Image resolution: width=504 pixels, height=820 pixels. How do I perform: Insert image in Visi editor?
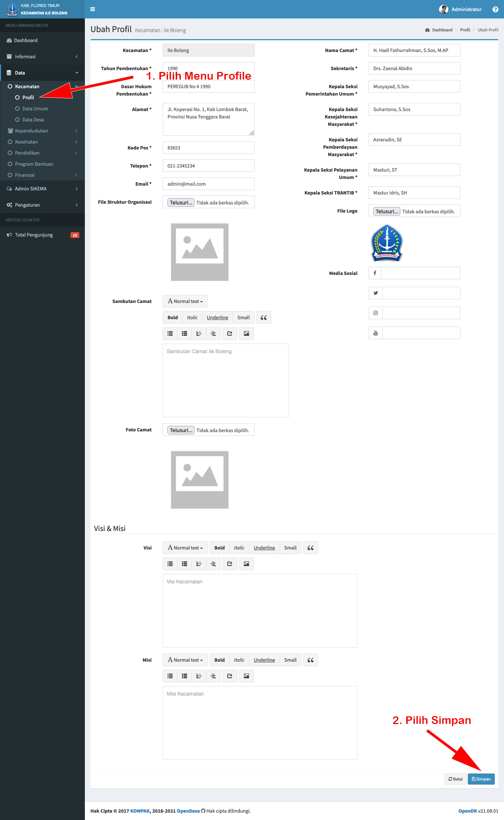tap(246, 564)
